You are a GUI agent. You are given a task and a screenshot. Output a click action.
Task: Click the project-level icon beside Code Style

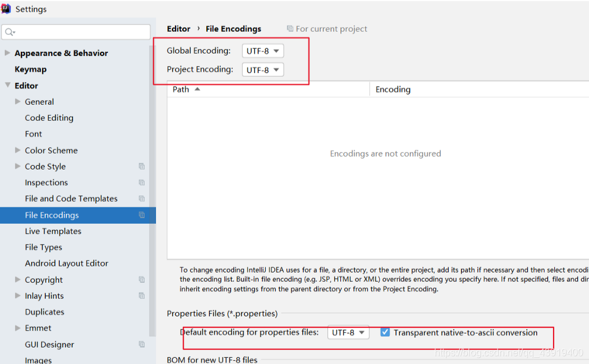click(x=141, y=166)
